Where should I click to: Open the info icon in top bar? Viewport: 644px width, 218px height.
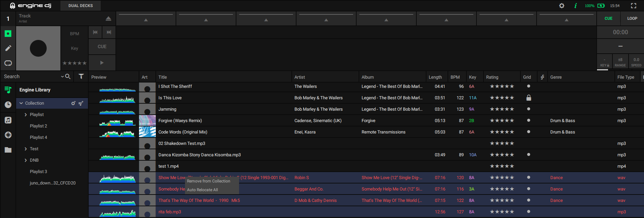(576, 6)
